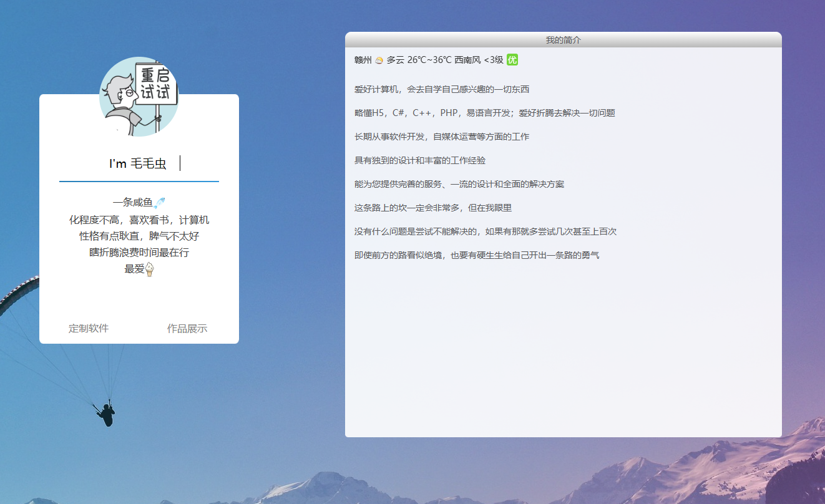Click the 多云 weather condition text
This screenshot has width=825, height=504.
coord(395,60)
